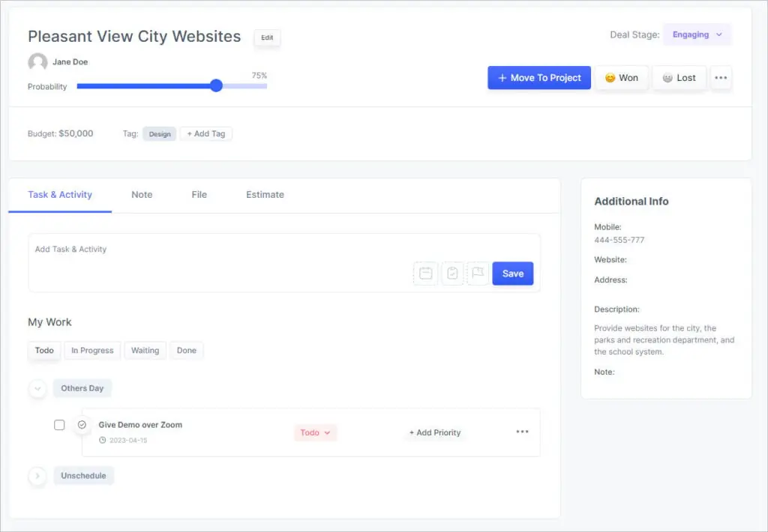The height and width of the screenshot is (532, 768).
Task: Collapse the Others Day group
Action: [x=37, y=389]
